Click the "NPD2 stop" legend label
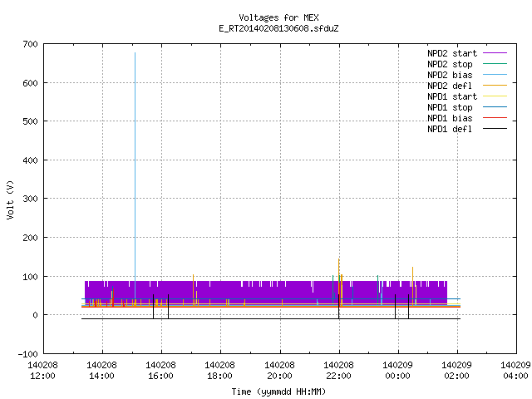Viewport: 532px width, 399px height. pos(450,64)
